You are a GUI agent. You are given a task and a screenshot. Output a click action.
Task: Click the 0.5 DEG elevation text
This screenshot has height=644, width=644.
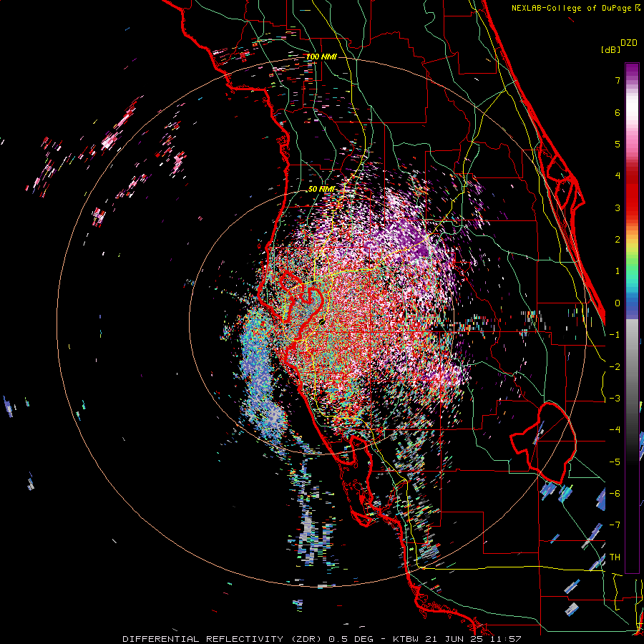pos(351,639)
